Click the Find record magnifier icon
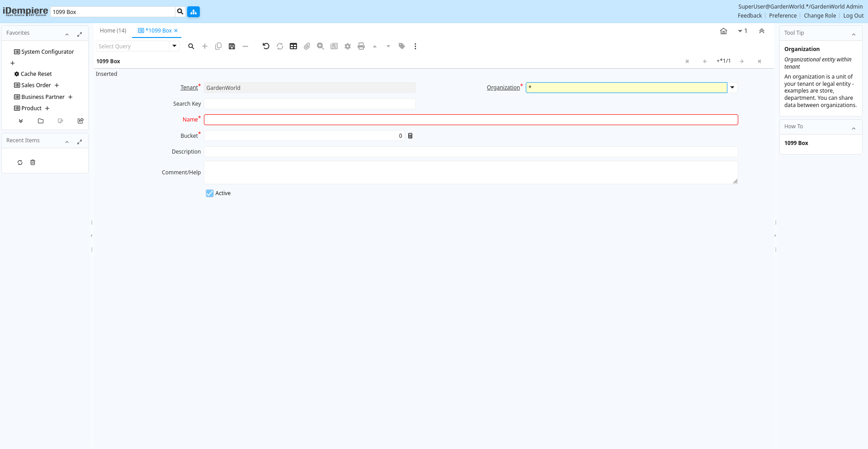Viewport: 868px width, 449px height. click(x=191, y=46)
